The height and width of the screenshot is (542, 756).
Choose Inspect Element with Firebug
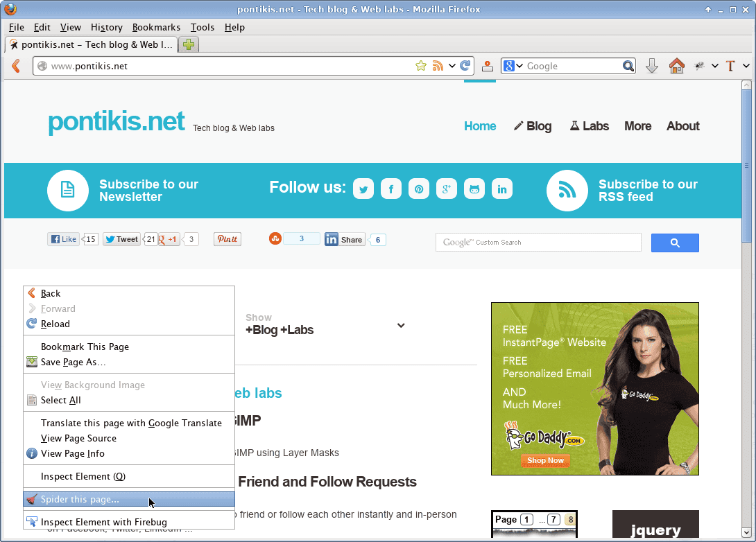(x=129, y=522)
